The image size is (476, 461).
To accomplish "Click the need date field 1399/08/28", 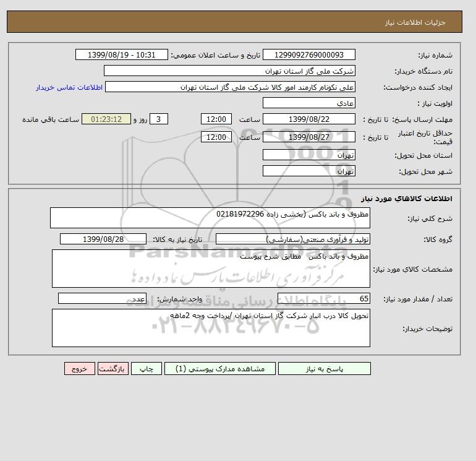I will click(103, 239).
